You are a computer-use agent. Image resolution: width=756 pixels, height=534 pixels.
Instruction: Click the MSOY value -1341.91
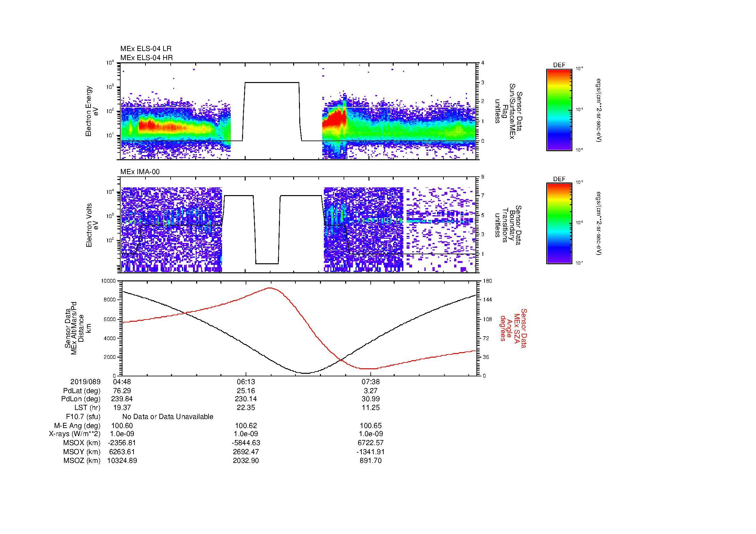click(371, 452)
